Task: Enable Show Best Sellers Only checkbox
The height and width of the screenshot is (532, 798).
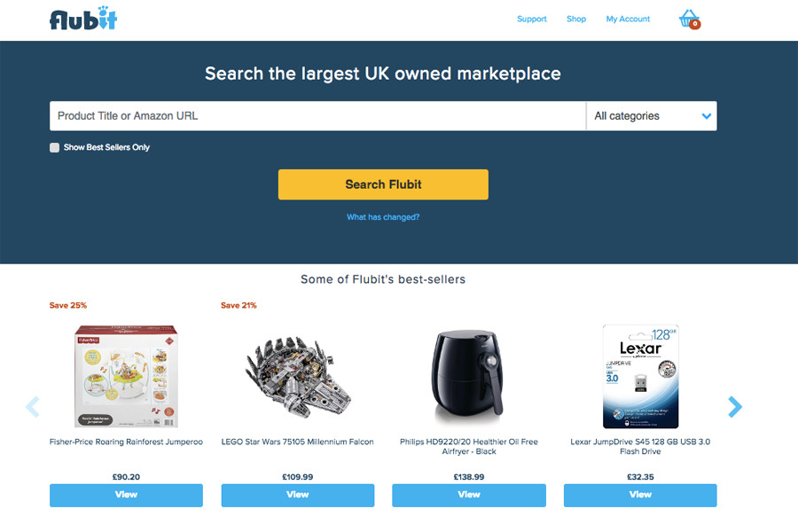Action: click(x=54, y=148)
